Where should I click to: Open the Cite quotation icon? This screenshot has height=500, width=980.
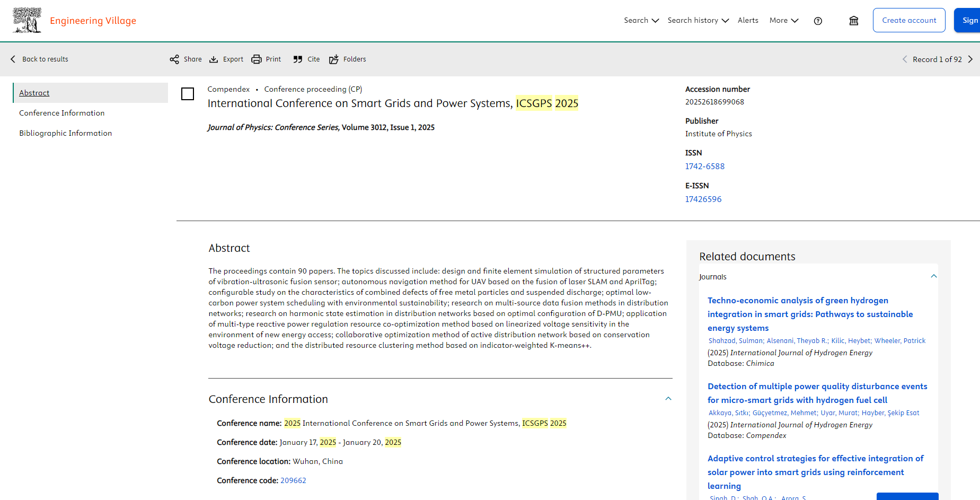pos(298,59)
